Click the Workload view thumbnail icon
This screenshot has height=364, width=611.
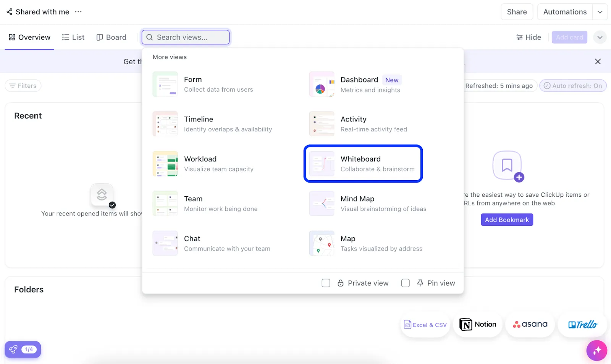point(165,163)
